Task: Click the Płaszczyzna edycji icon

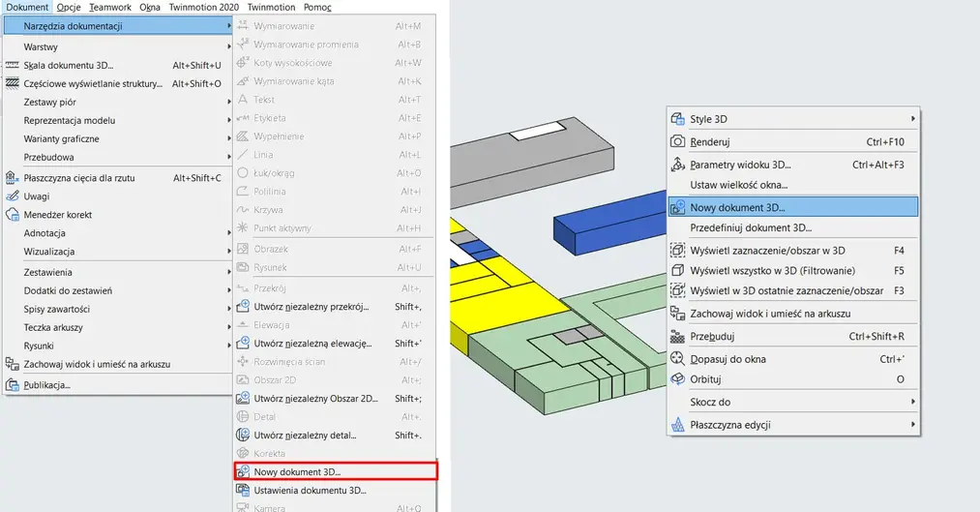Action: (677, 425)
